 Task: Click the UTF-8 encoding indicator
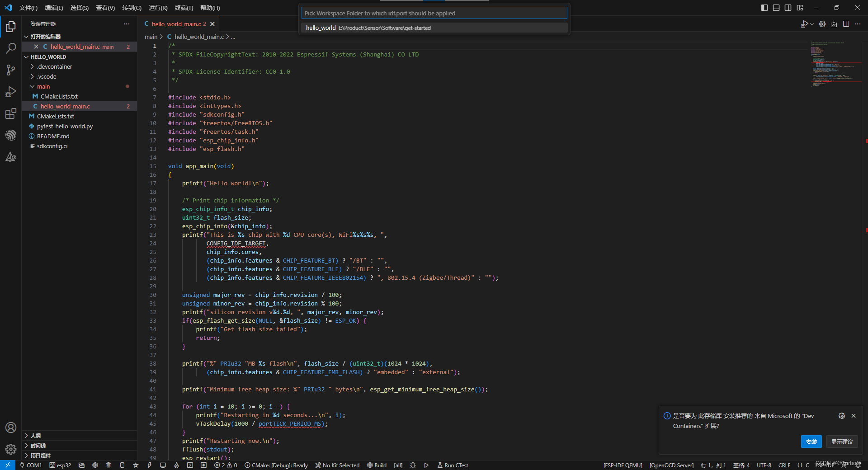[x=764, y=465]
